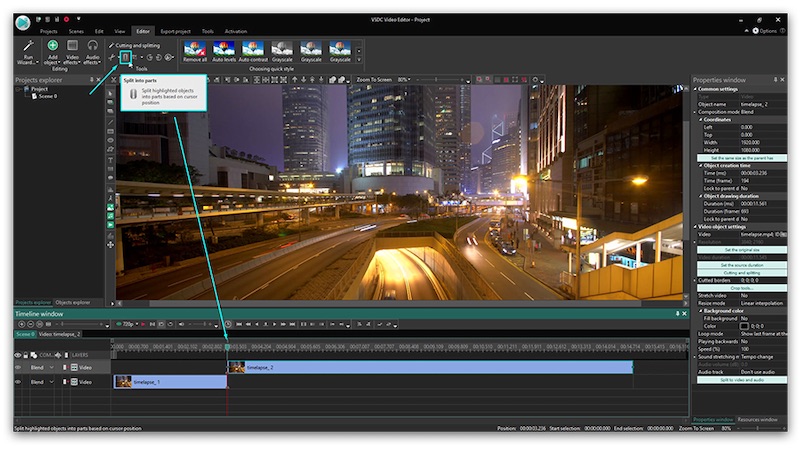Click the timeline zoom slider
This screenshot has width=800, height=453.
point(80,324)
